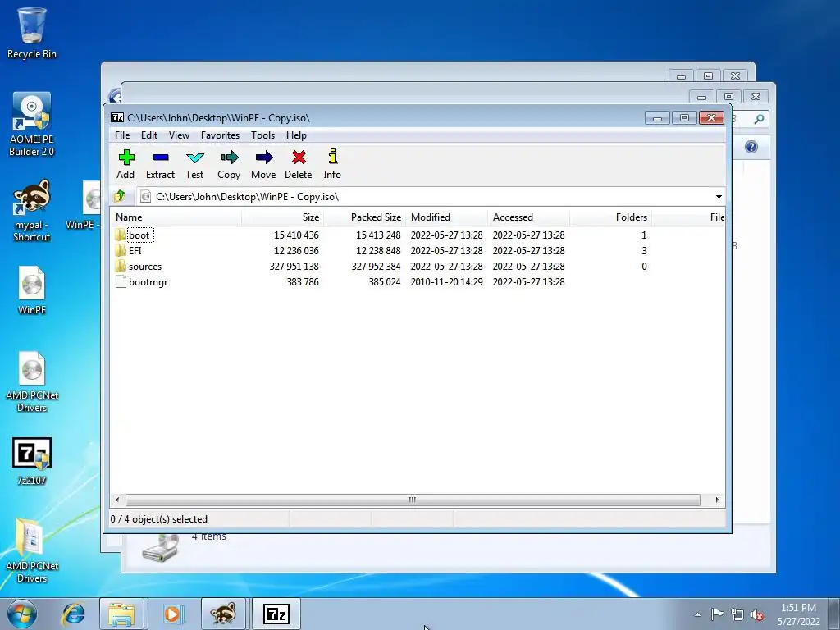This screenshot has width=840, height=630.
Task: Click the Show desktop button
Action: tap(834, 614)
